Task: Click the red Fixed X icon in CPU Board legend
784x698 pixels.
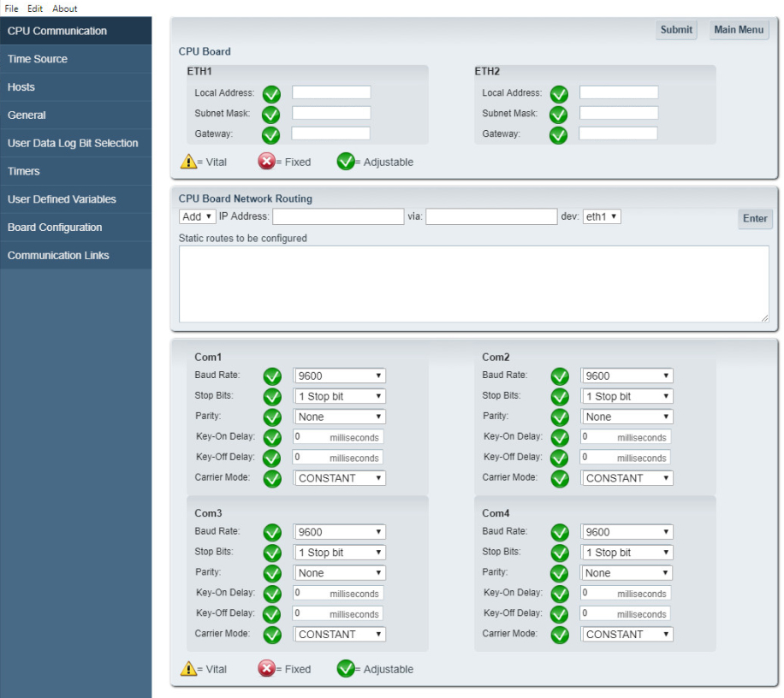Action: tap(266, 162)
